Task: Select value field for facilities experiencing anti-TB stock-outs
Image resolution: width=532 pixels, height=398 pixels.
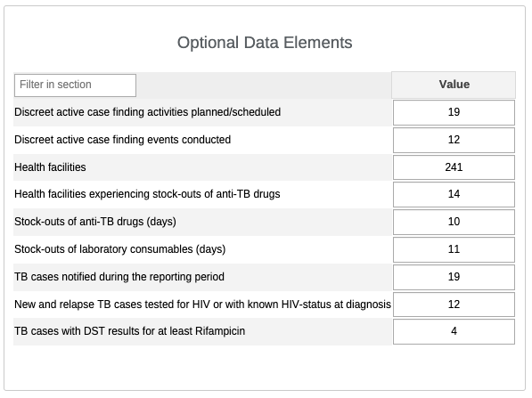Action: (x=454, y=195)
